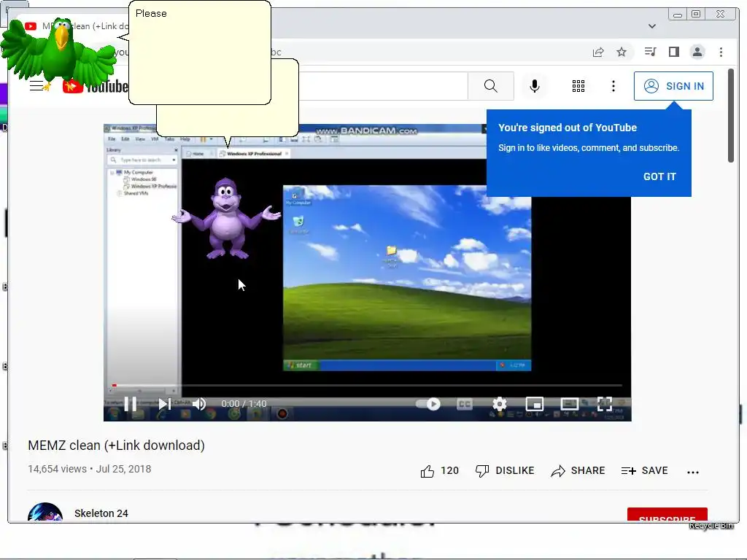Click the SHARE button
747x560 pixels.
[578, 471]
